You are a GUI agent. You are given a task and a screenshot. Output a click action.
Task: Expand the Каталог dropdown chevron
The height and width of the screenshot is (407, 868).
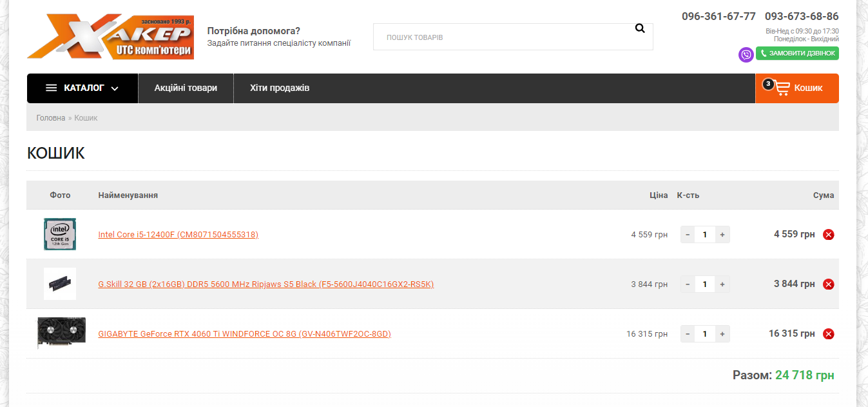115,89
